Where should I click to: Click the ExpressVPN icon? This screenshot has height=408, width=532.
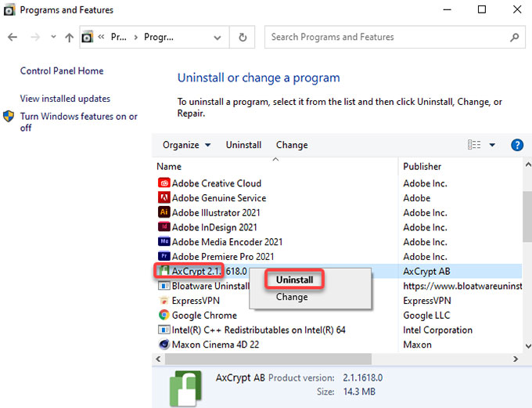pyautogui.click(x=164, y=300)
